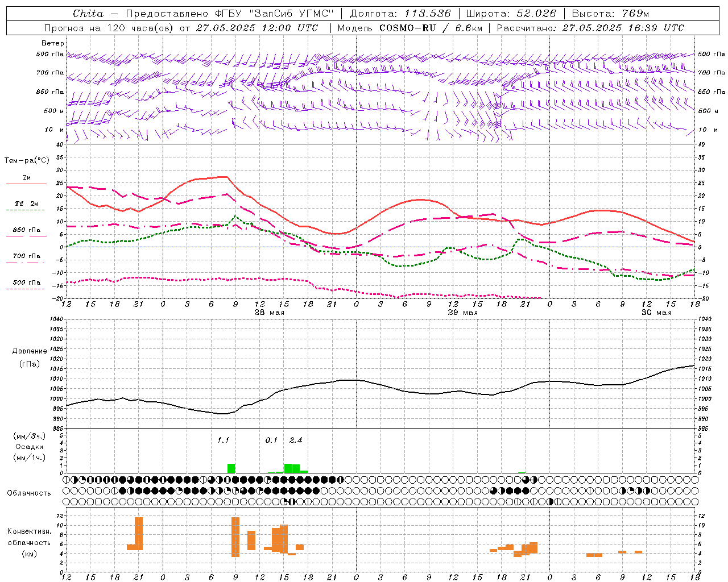The width and height of the screenshot is (728, 582).
Task: Click the forecast start time "27.05.2025 12:00 UTC"
Action: 257,28
